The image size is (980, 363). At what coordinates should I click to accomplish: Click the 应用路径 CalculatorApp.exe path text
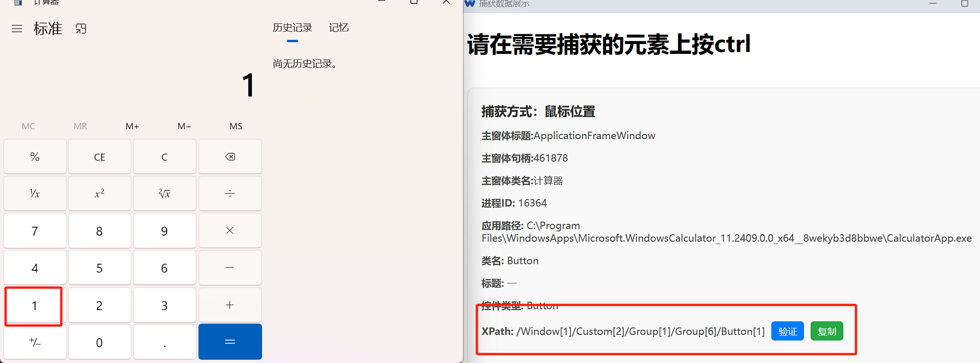[727, 232]
